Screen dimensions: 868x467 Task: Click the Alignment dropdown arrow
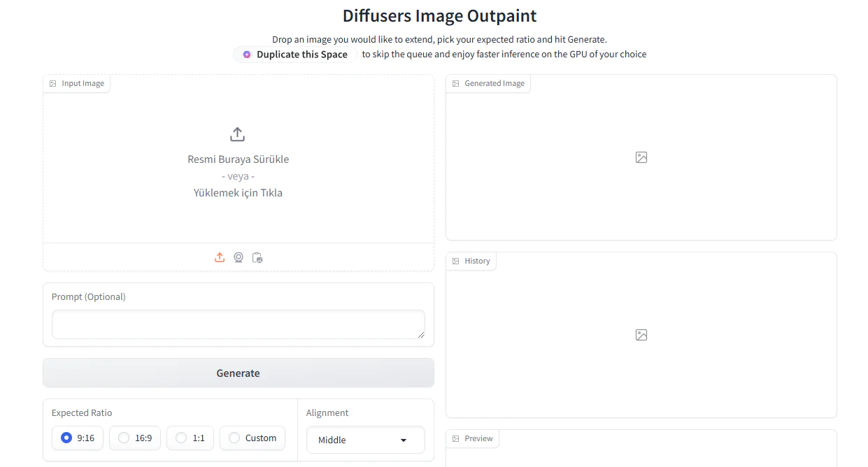click(x=403, y=440)
